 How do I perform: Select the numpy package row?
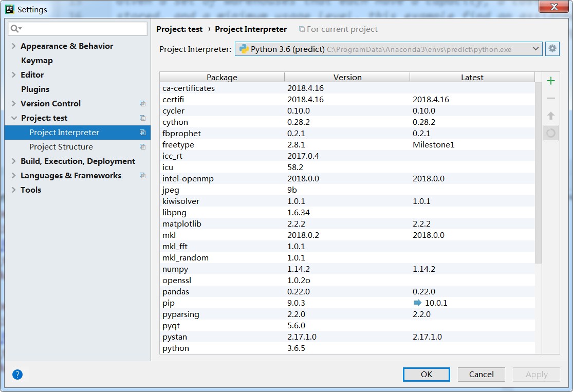coord(347,269)
